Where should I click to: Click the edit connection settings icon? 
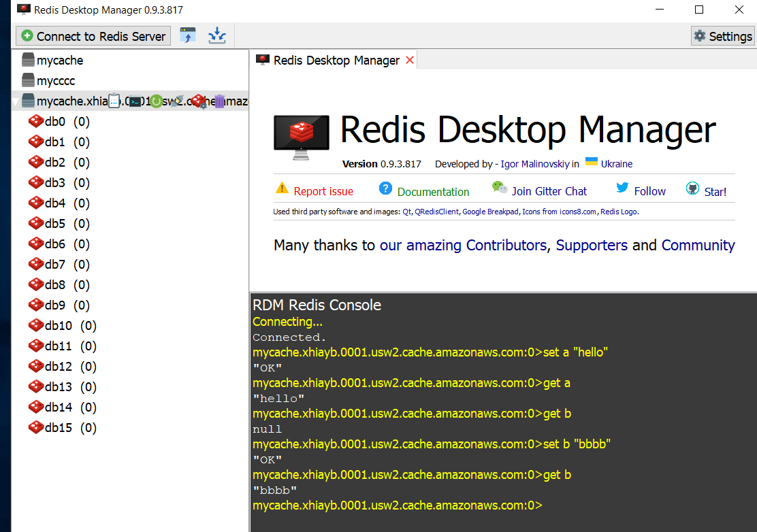point(198,101)
